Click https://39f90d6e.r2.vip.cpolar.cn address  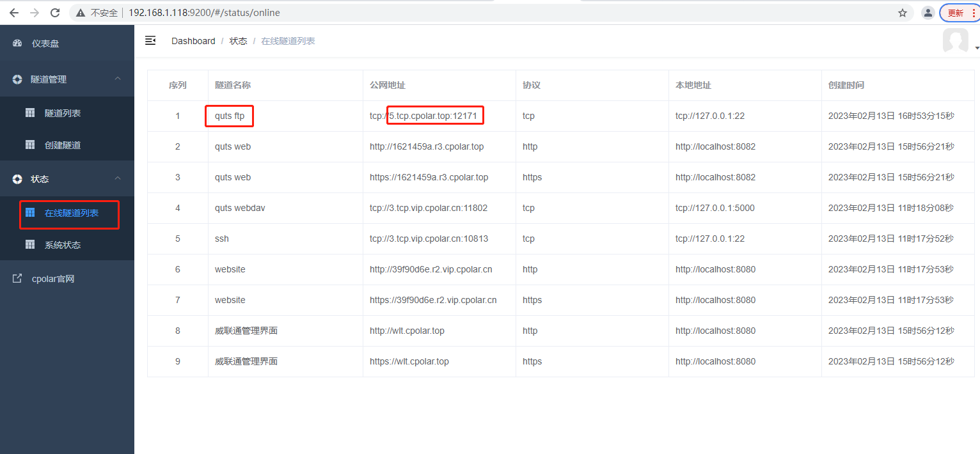point(433,300)
